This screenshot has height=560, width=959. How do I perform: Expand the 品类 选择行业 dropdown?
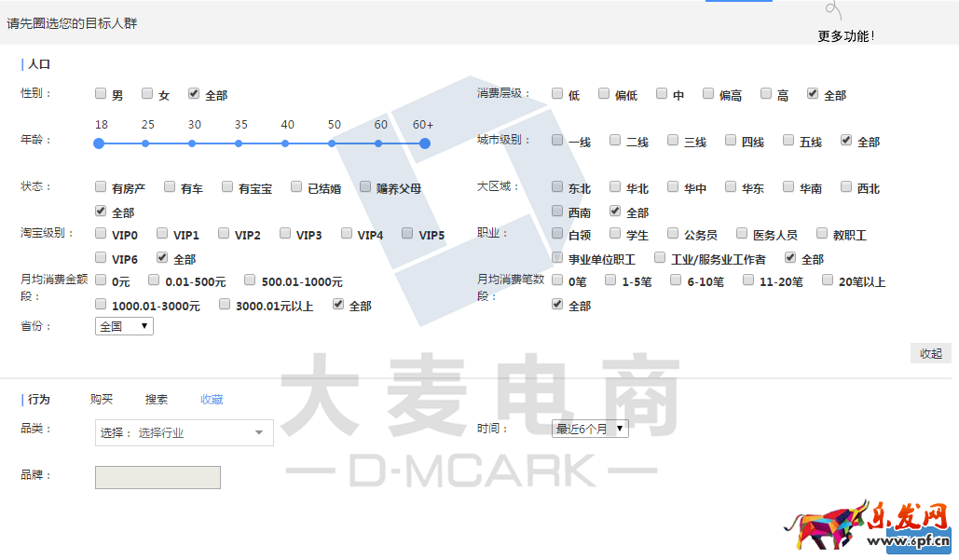[x=185, y=433]
